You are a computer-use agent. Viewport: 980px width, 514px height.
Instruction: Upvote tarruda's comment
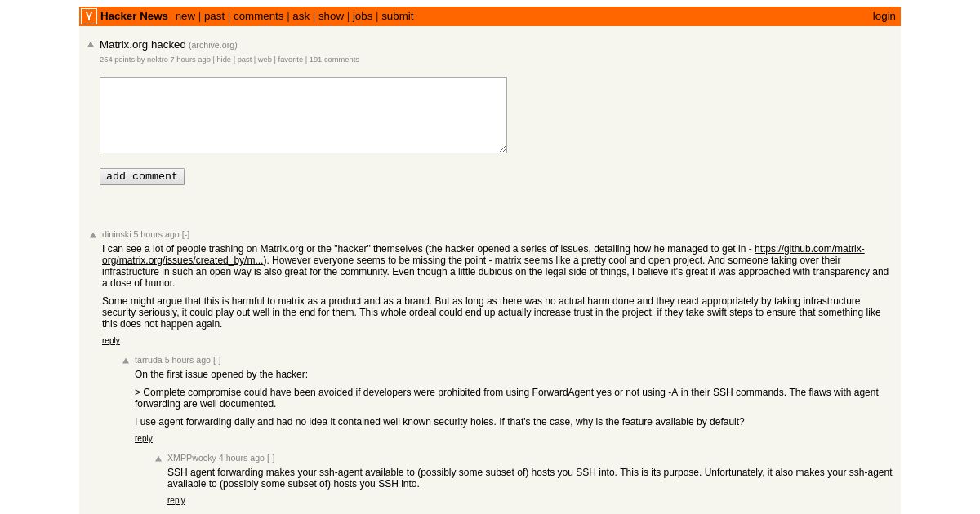click(126, 361)
